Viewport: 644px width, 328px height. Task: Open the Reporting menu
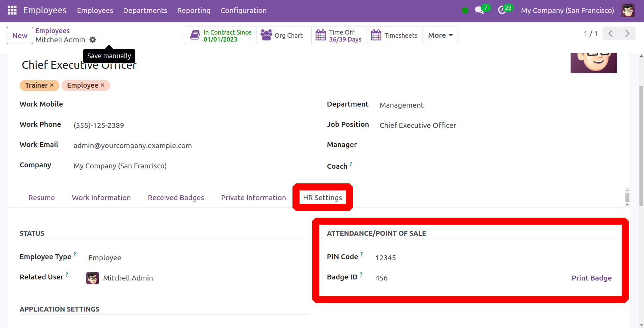pyautogui.click(x=194, y=10)
